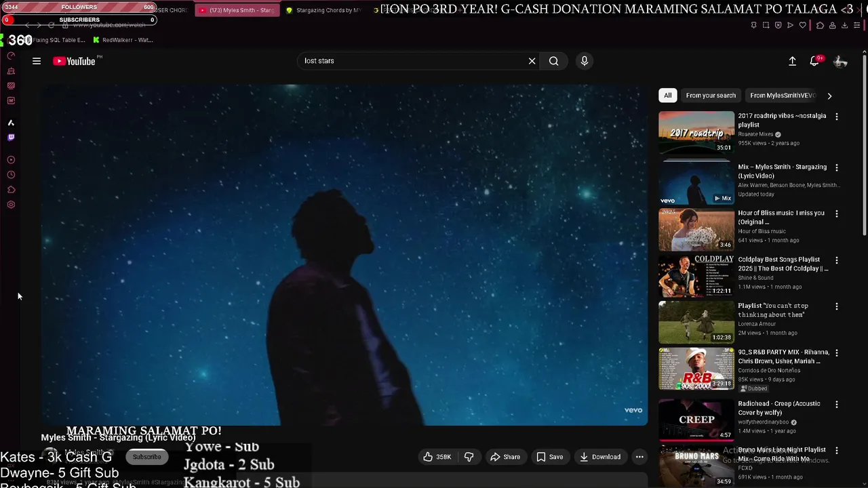Open GX Control speedometer sidebar icon
This screenshot has height=488, width=868.
pos(11,56)
